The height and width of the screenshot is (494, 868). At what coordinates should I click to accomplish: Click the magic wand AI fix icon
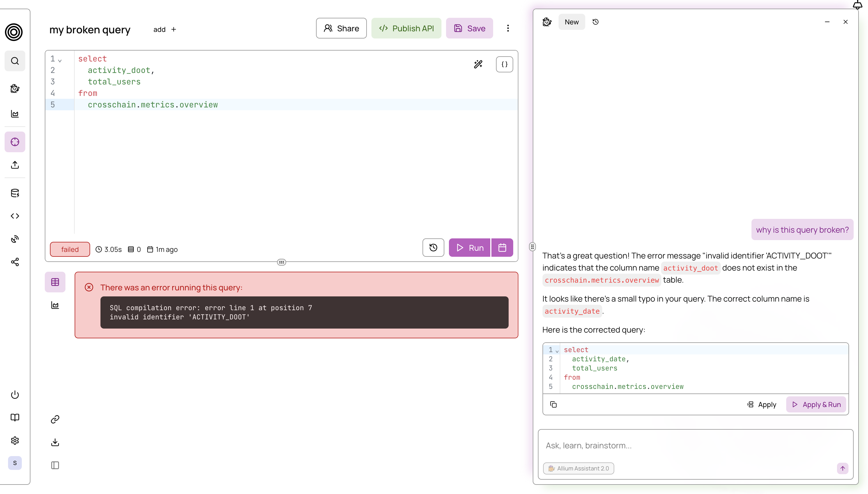pos(478,64)
